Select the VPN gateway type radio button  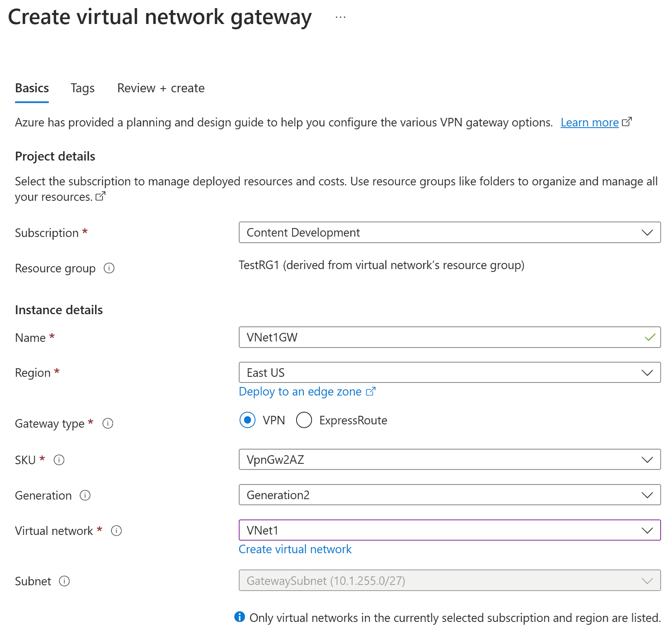[x=248, y=420]
